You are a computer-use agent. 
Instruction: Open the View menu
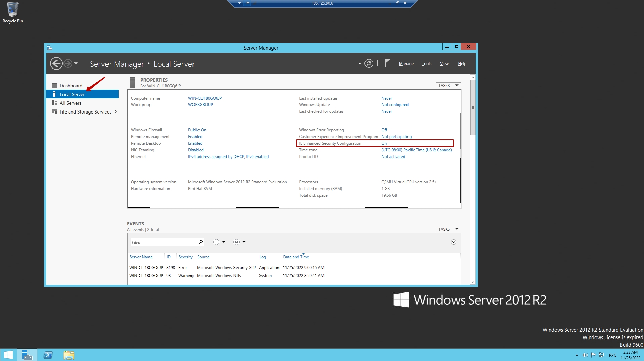coord(444,64)
